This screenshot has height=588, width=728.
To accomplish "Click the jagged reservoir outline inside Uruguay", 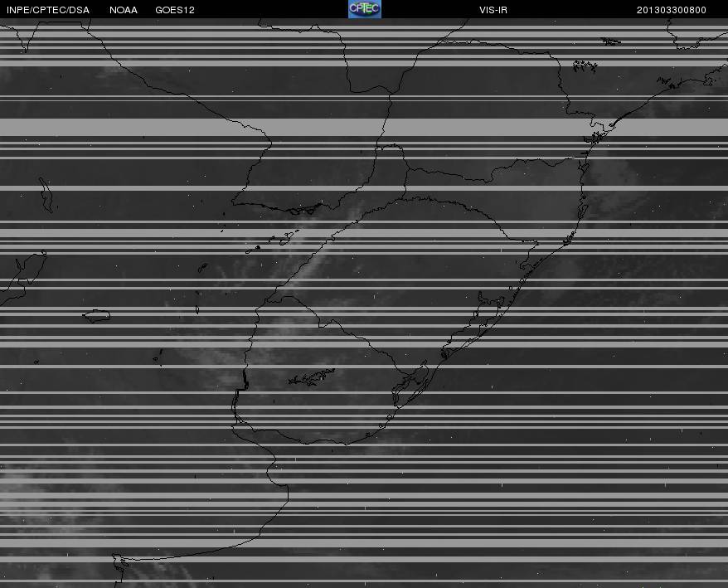I will coord(312,377).
